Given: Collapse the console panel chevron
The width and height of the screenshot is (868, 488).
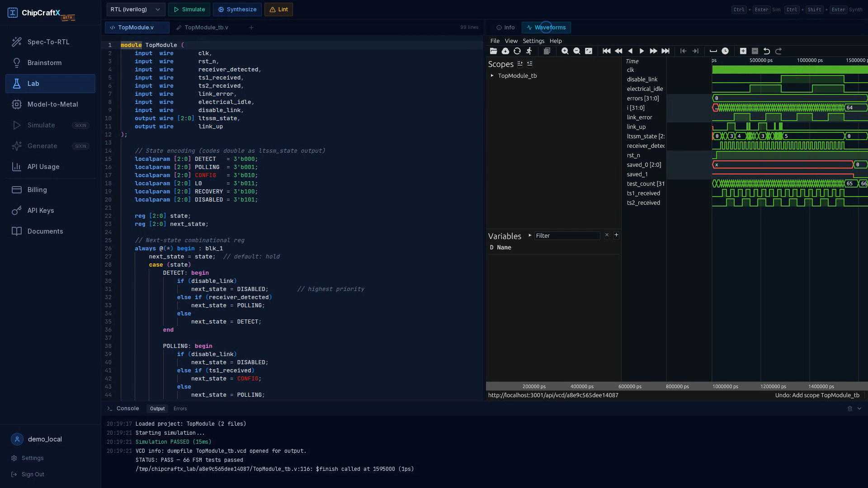Looking at the screenshot, I should (x=859, y=408).
